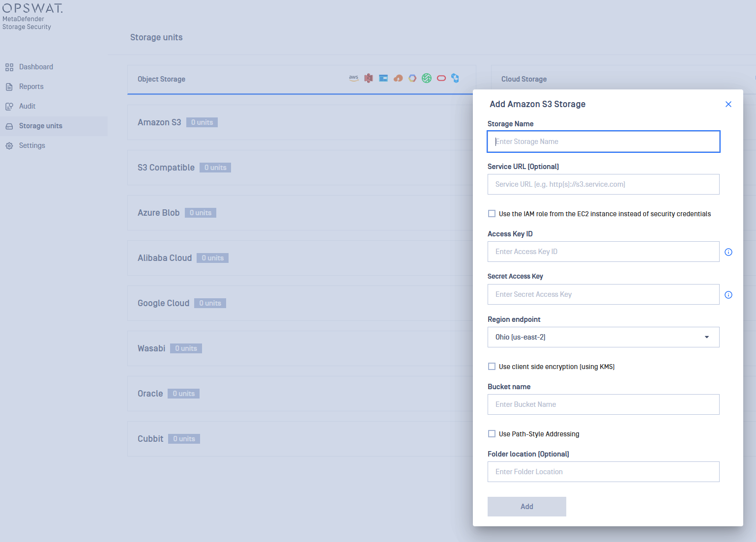
Task: Click the Bucket name input field
Action: [x=604, y=404]
